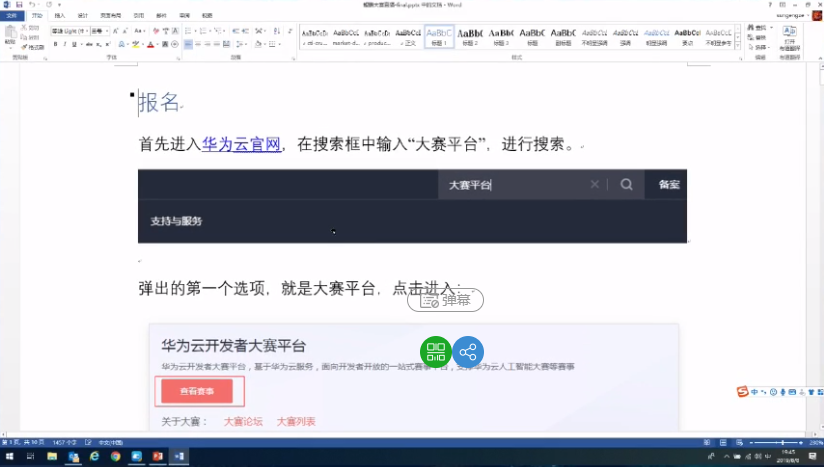The image size is (824, 467).
Task: Click the Replace (替换) button
Action: coord(757,37)
